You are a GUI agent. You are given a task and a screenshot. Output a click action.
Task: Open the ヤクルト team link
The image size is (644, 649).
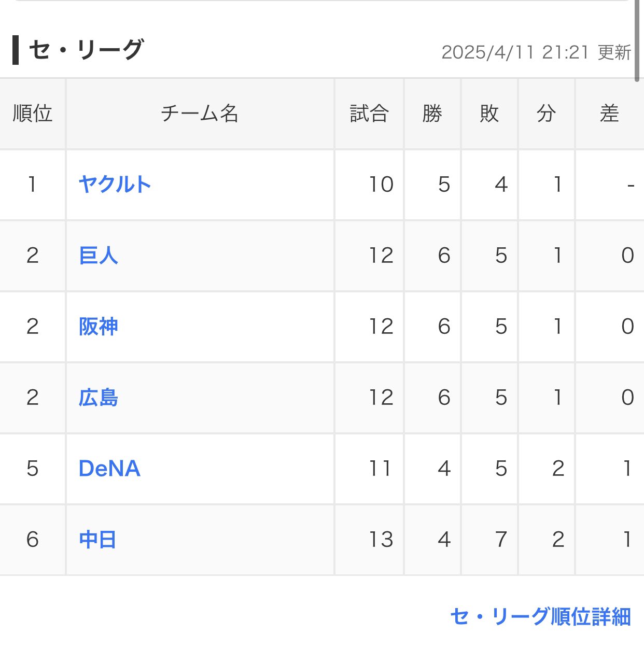[115, 185]
